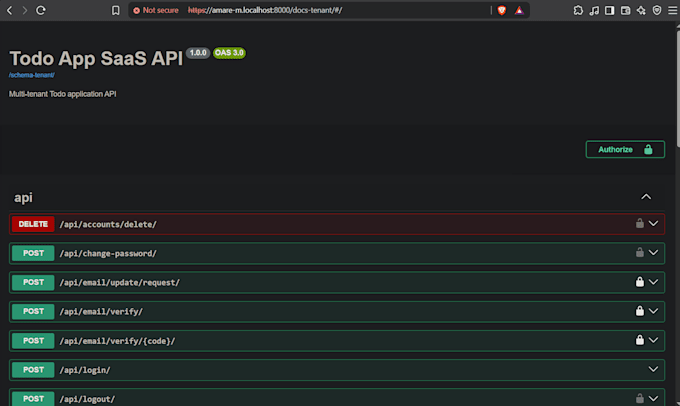Click POST badge for /api/logout/

[33, 399]
